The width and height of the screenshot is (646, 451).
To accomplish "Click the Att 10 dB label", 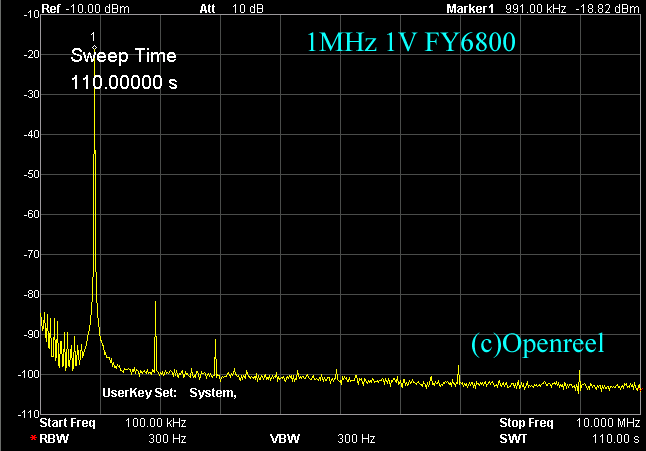I will tap(231, 9).
